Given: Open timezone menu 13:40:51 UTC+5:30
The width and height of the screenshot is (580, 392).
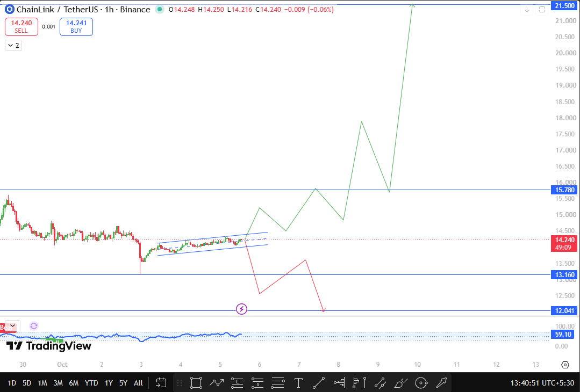Looking at the screenshot, I should [541, 383].
